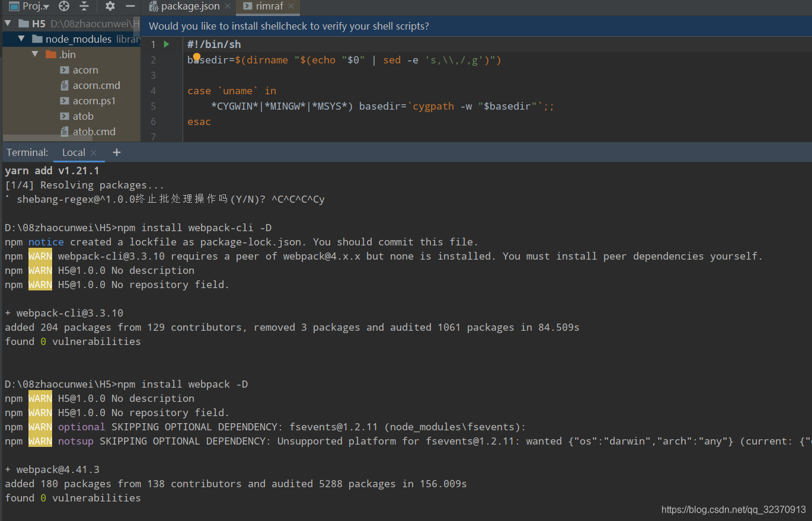The width and height of the screenshot is (812, 521).
Task: Open the atob.cmd file
Action: pyautogui.click(x=94, y=132)
